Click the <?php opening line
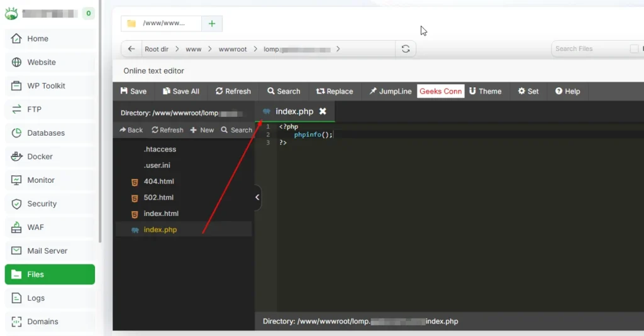Screen dimensions: 644x336 [289, 127]
